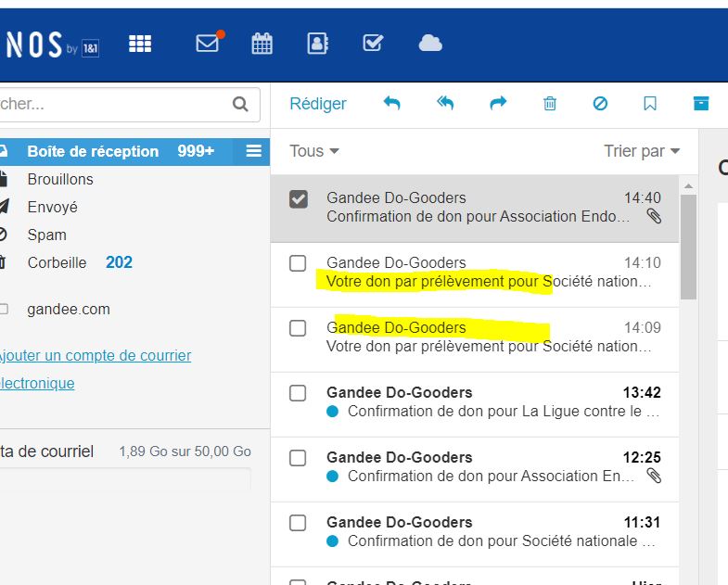Screen dimensions: 728x585
Task: Open the mail envelope icon in header
Action: 209,43
